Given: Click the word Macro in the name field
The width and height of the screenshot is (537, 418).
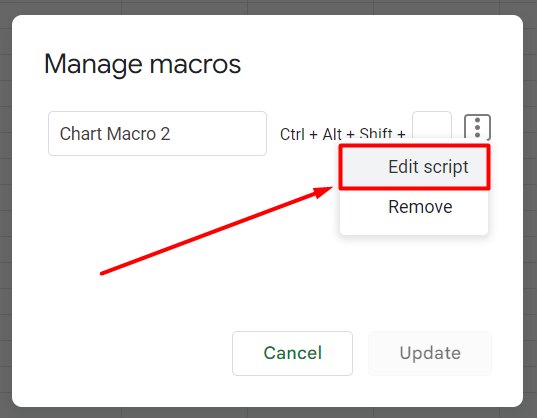Looking at the screenshot, I should pos(132,134).
